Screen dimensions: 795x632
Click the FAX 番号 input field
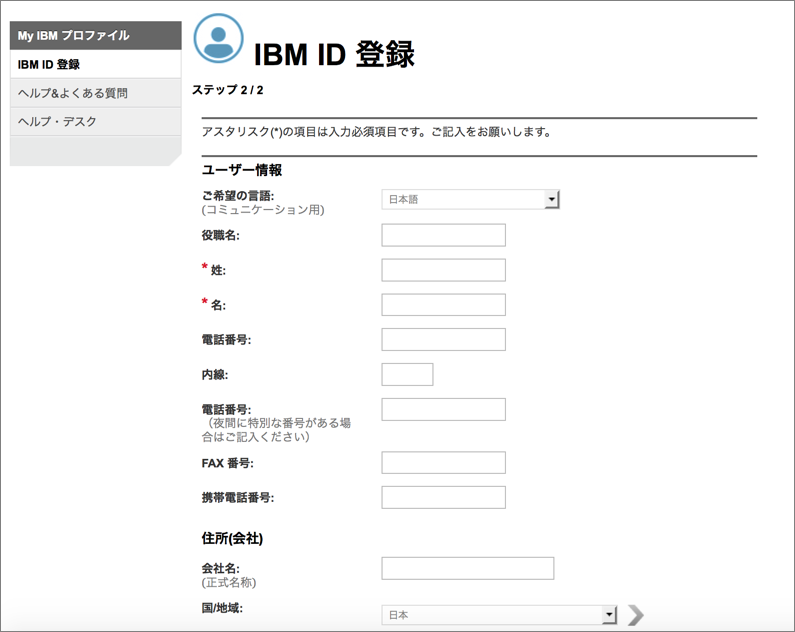pos(444,463)
